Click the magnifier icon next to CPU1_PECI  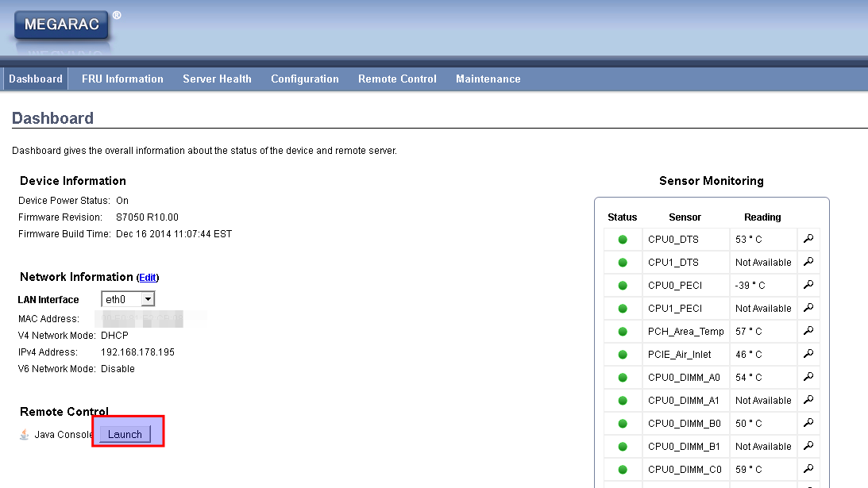tap(809, 308)
